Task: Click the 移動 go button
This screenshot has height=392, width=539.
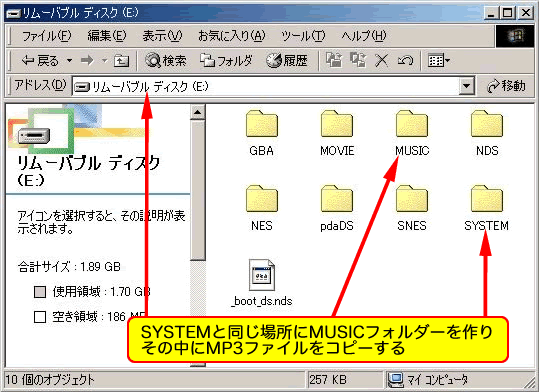Action: [506, 86]
